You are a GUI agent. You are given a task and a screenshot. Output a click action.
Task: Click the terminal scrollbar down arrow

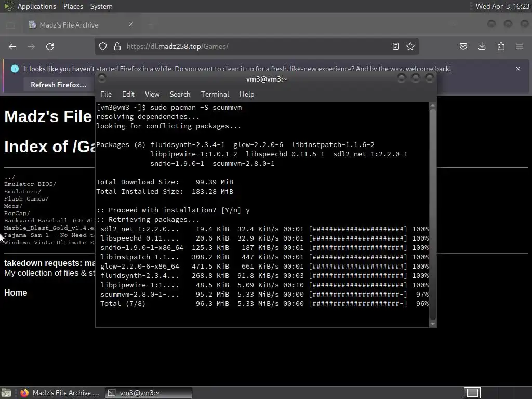pyautogui.click(x=433, y=324)
